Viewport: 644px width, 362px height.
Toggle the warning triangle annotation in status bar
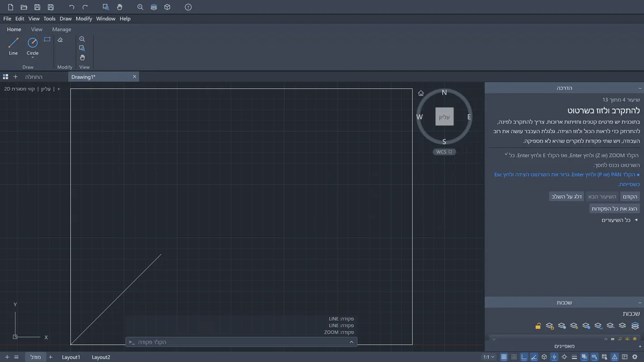pyautogui.click(x=614, y=357)
